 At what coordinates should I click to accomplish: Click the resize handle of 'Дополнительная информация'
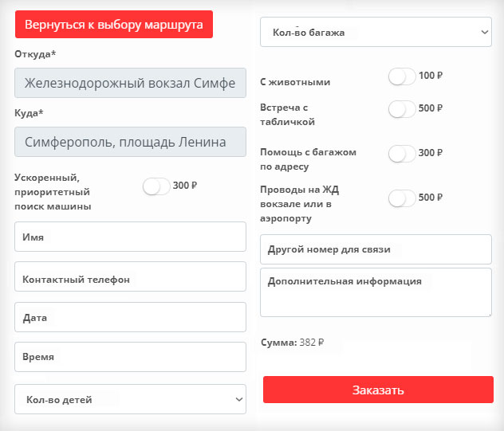[490, 315]
